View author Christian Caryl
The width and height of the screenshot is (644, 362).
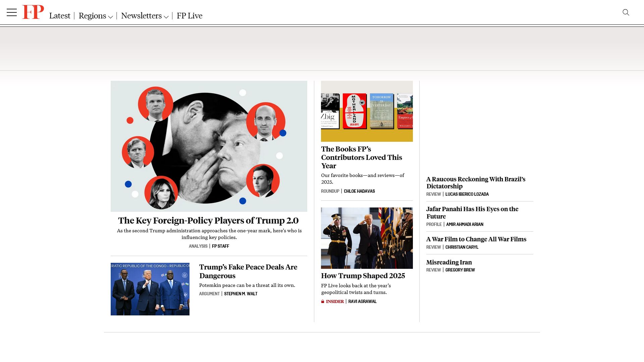(462, 247)
